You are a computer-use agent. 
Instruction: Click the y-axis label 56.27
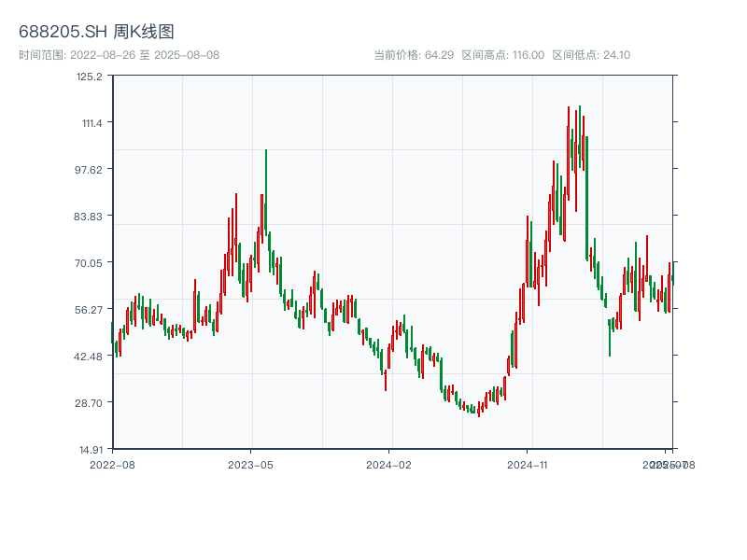(88, 310)
